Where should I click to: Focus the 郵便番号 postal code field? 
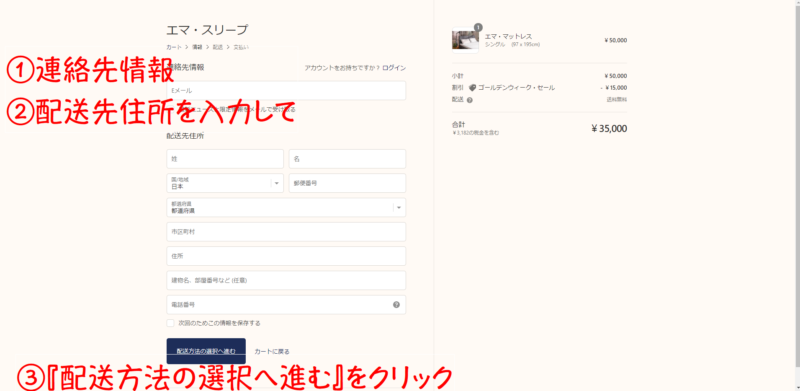tap(347, 183)
